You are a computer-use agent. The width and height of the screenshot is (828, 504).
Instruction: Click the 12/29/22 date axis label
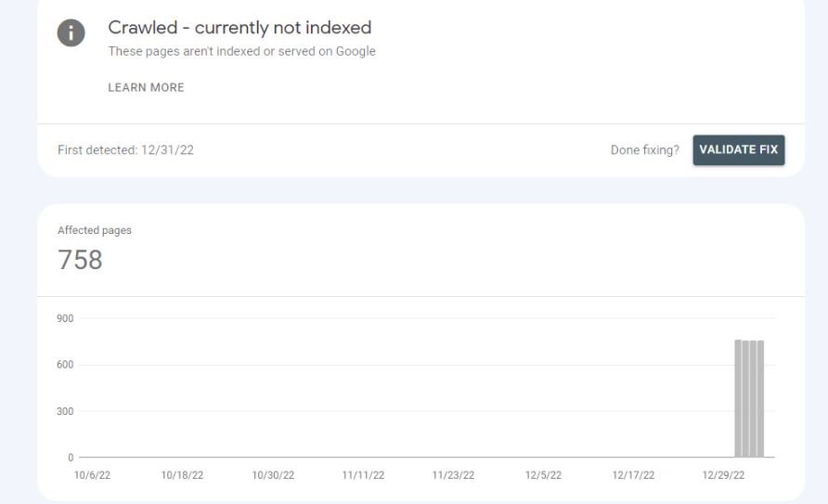[x=723, y=475]
